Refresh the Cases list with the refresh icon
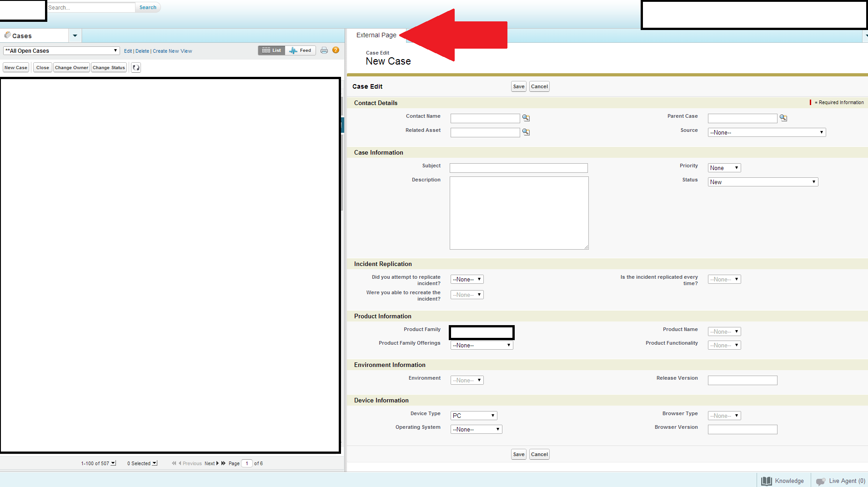The height and width of the screenshot is (487, 868). (x=136, y=68)
